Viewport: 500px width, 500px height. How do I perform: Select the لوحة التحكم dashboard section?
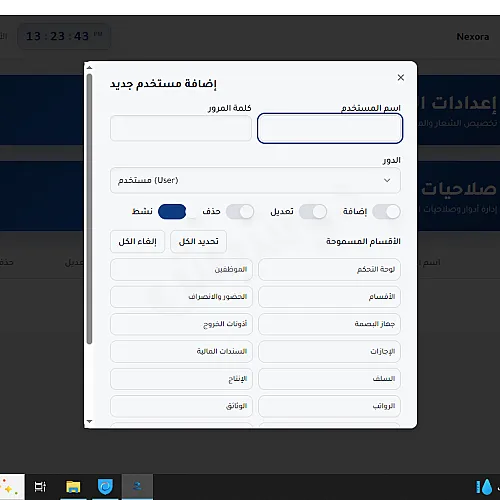pyautogui.click(x=329, y=269)
